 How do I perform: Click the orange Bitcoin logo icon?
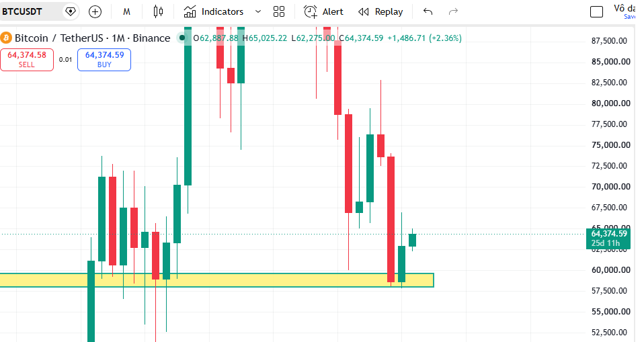pyautogui.click(x=6, y=38)
